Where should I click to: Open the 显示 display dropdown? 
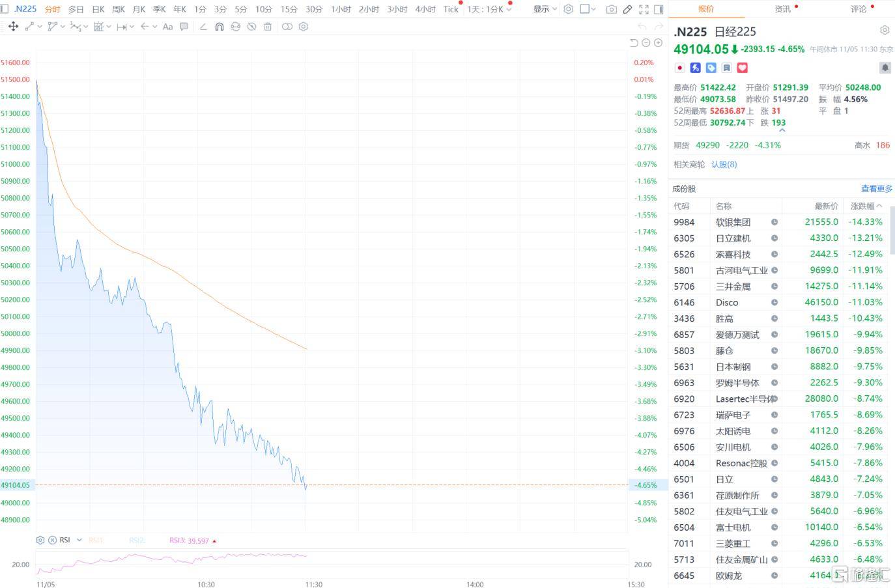[545, 9]
